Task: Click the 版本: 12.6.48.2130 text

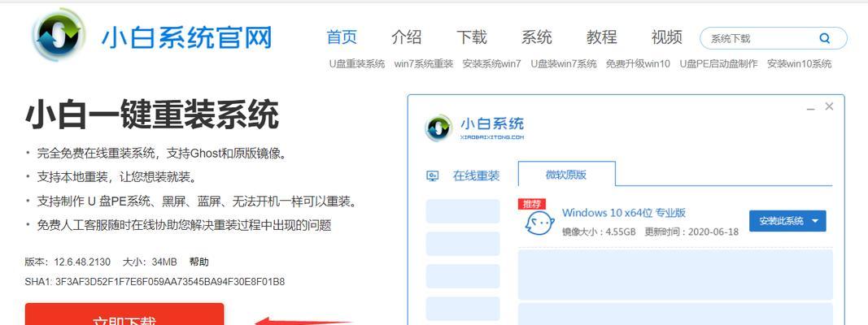Action: click(68, 262)
